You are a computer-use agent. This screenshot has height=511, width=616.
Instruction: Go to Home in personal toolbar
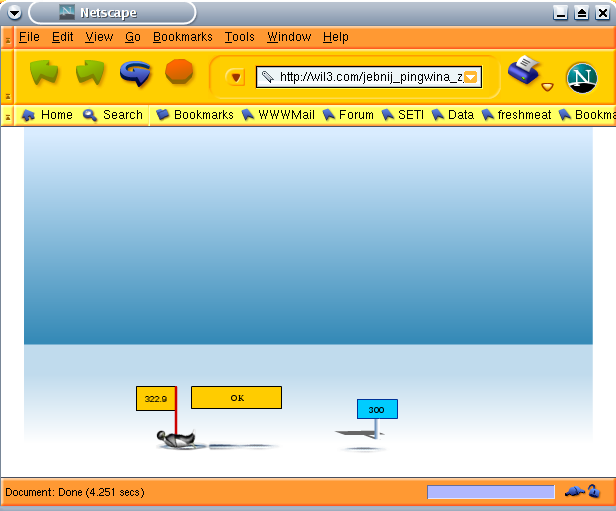point(47,115)
